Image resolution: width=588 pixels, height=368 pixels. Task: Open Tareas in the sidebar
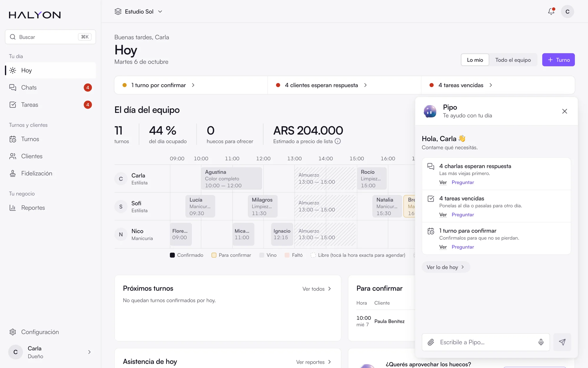[50, 105]
